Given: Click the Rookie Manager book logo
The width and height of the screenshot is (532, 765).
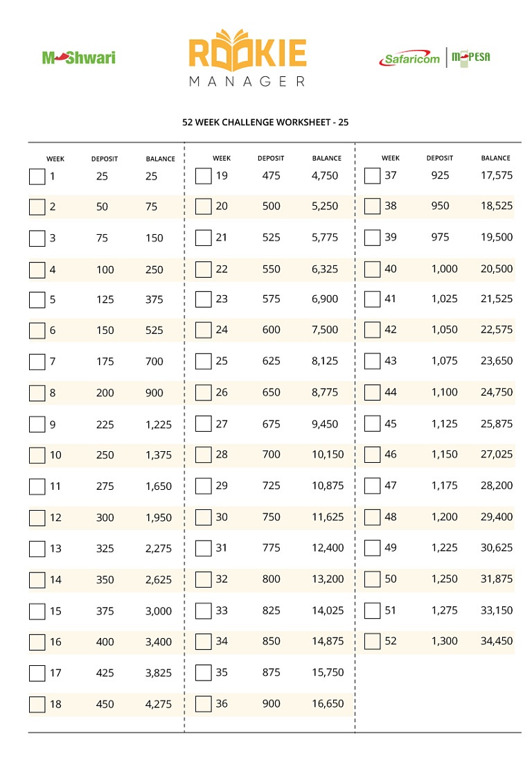Looking at the screenshot, I should click(247, 58).
